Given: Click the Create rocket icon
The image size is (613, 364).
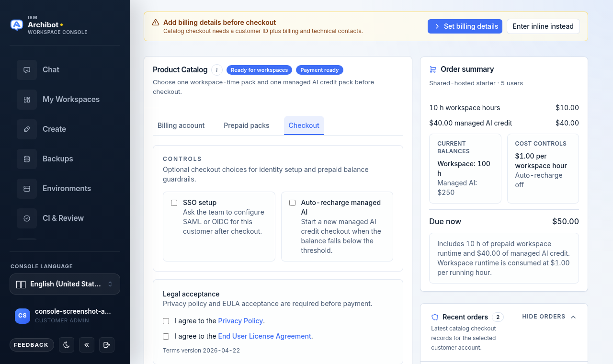Looking at the screenshot, I should coord(27,129).
